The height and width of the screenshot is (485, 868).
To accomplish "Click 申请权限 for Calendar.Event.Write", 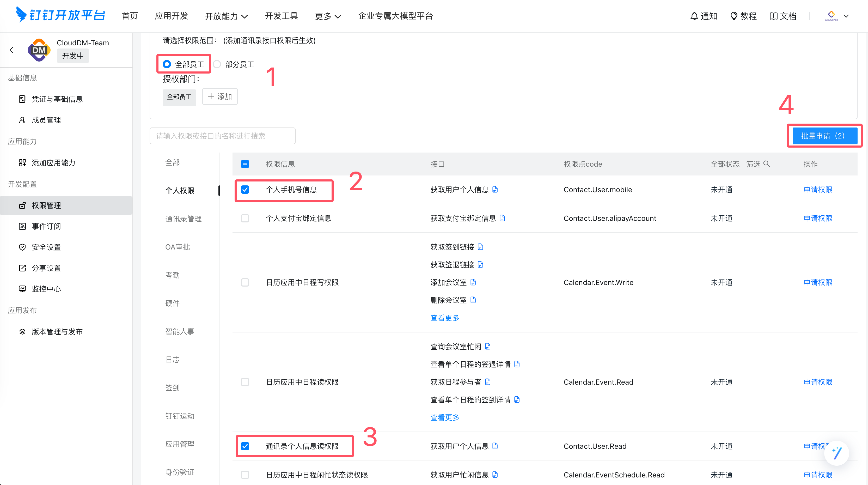I will [818, 282].
